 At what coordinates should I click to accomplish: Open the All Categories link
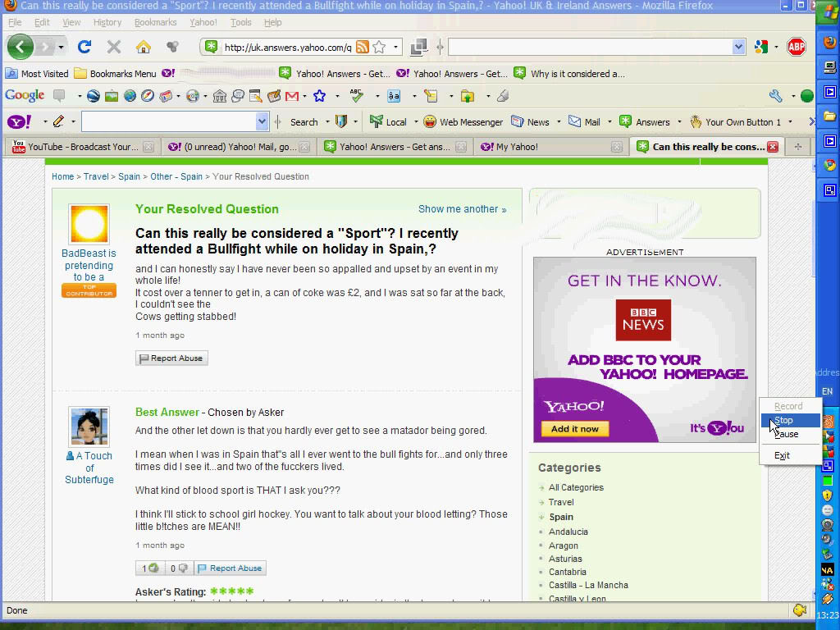[x=576, y=487]
